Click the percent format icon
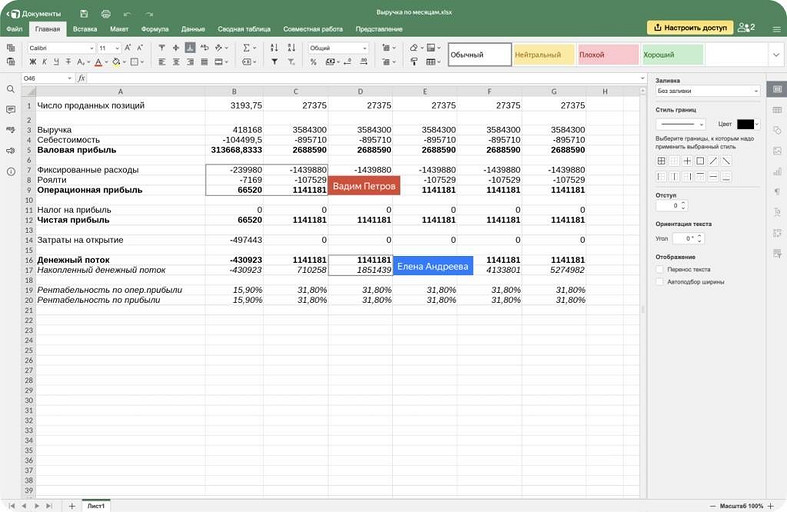The height and width of the screenshot is (512, 787). (313, 62)
